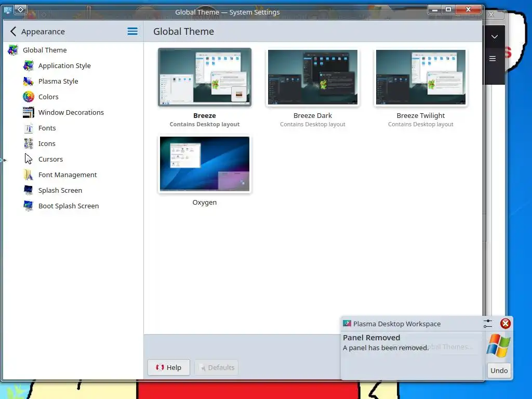Screen dimensions: 532x399
Task: Choose the Oxygen theme thumbnail
Action: (x=205, y=164)
